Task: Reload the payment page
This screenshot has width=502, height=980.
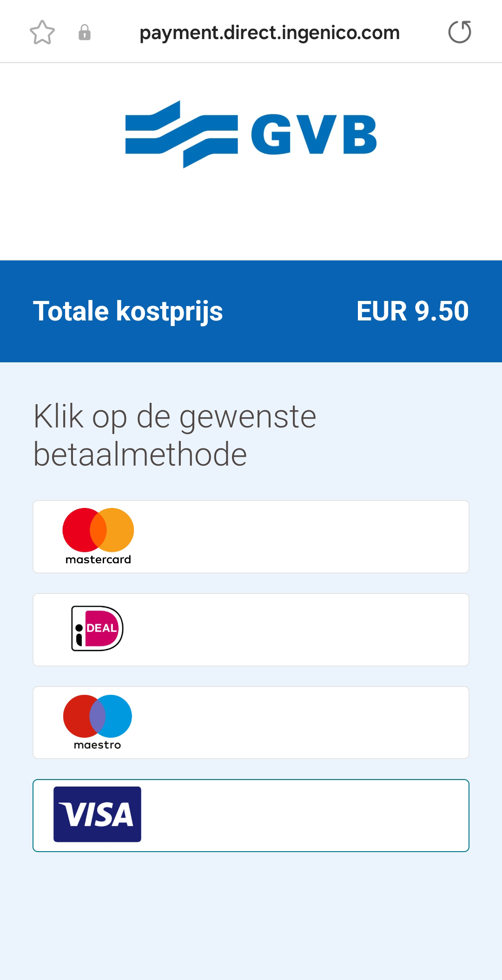Action: (x=460, y=32)
